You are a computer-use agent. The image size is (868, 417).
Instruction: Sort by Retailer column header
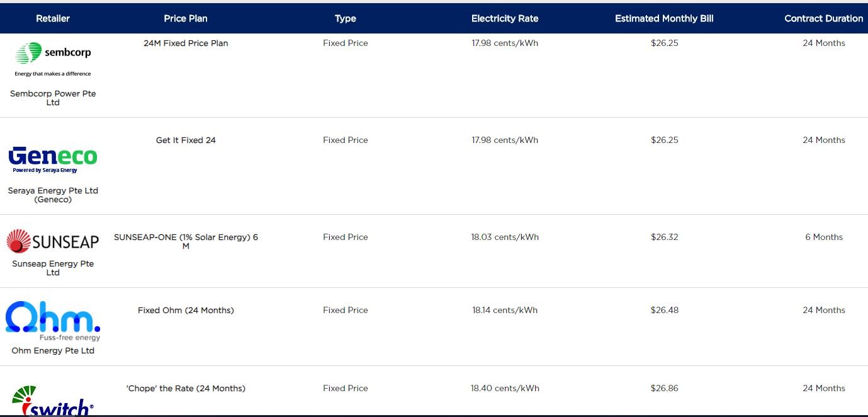(53, 18)
